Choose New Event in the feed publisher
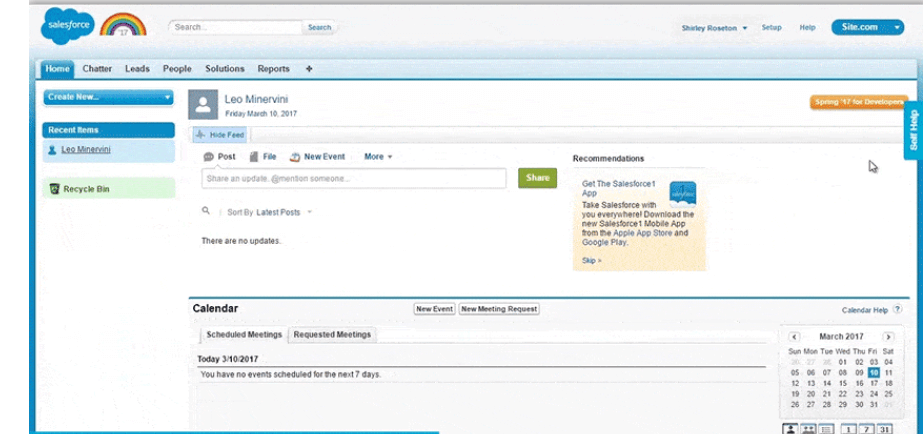This screenshot has height=434, width=923. 317,157
